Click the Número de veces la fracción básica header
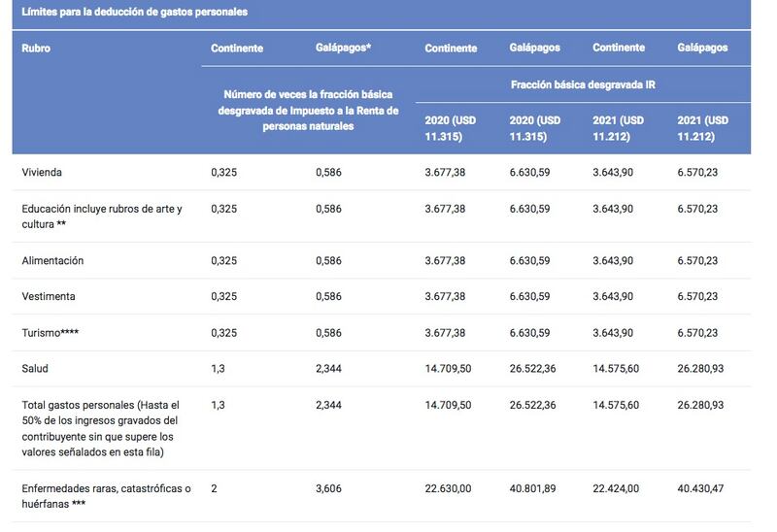The width and height of the screenshot is (777, 532). point(308,111)
